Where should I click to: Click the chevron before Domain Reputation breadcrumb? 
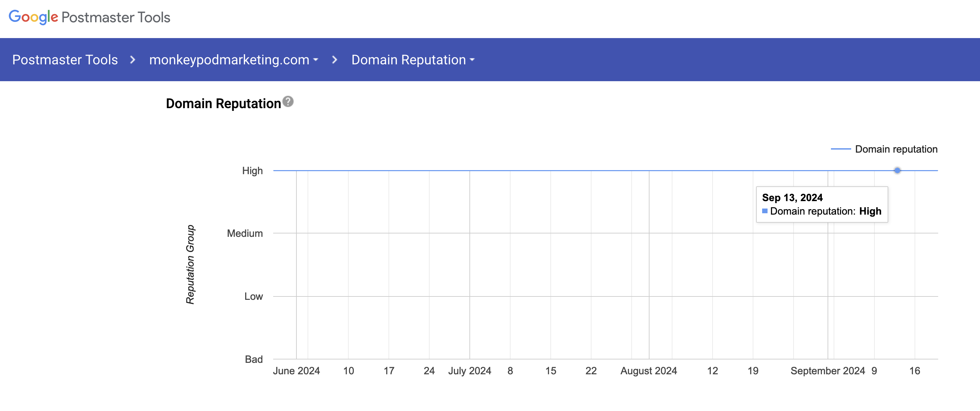coord(335,60)
